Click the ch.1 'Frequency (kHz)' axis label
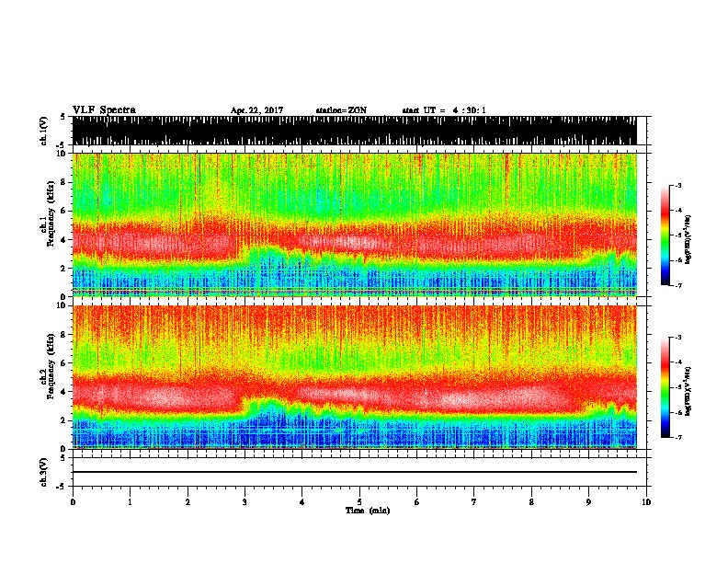Screen dimensions: 728x563 pos(51,214)
